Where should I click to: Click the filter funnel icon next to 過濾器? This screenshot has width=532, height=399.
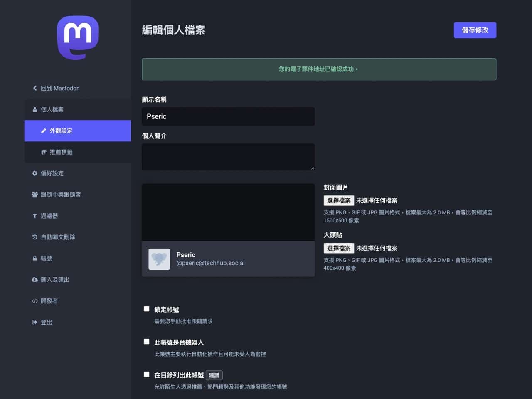coord(35,216)
